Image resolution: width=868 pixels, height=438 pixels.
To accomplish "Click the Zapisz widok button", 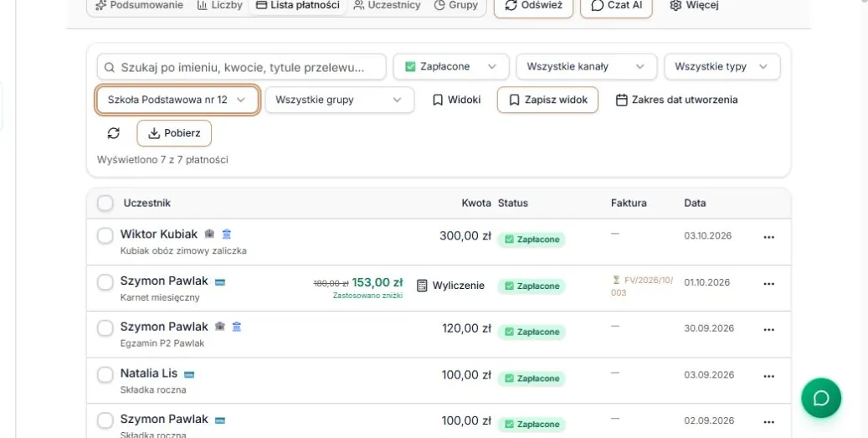I will [547, 100].
